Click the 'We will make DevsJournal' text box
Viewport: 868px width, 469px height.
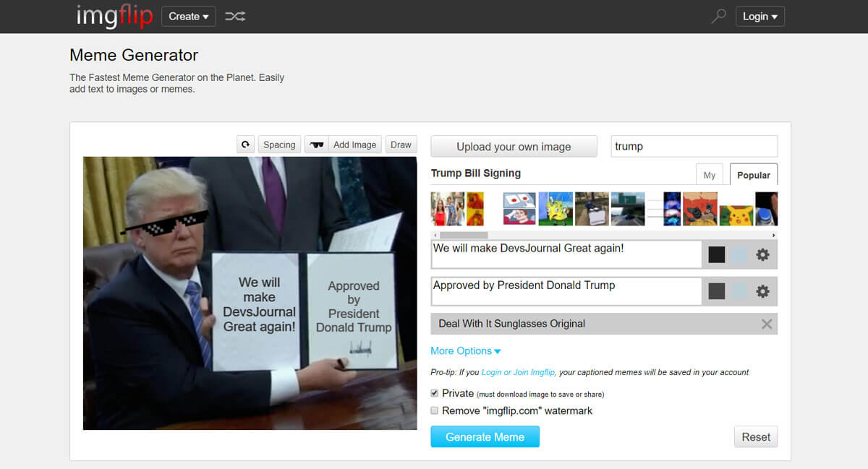click(x=566, y=254)
